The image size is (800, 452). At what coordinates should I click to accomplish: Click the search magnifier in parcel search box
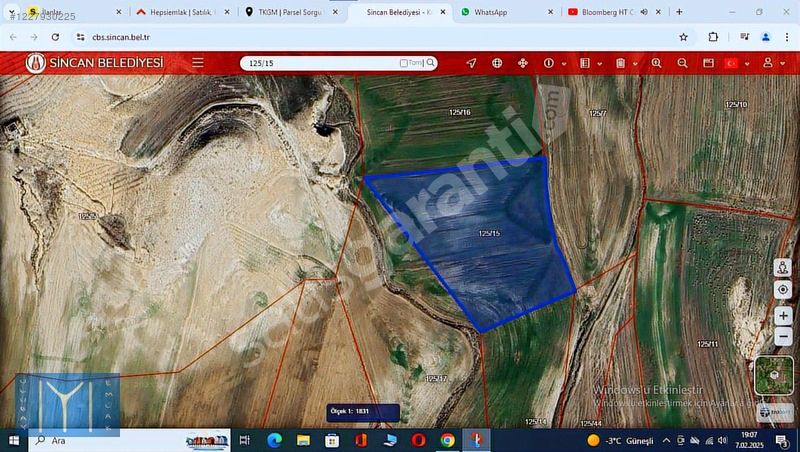coord(430,62)
